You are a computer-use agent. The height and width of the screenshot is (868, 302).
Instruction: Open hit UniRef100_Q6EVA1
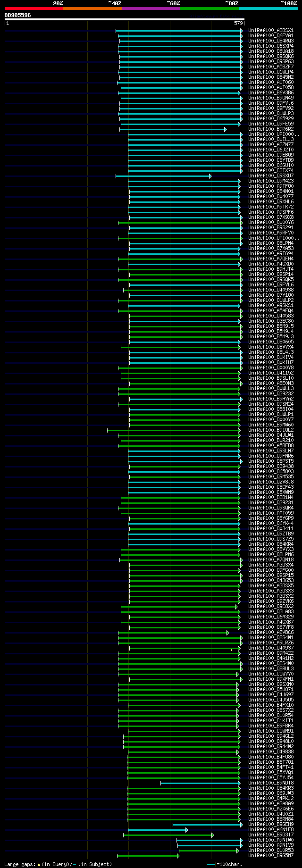click(271, 35)
